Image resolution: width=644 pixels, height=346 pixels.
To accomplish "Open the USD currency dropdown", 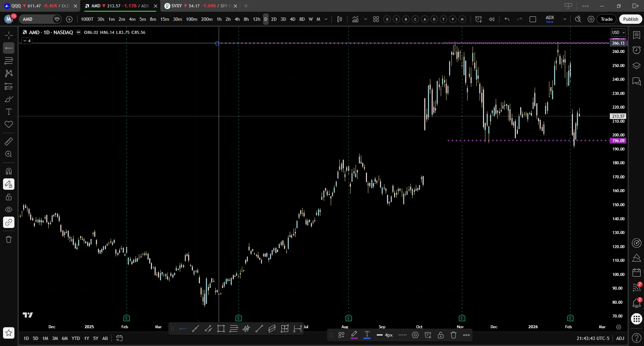I will (618, 33).
